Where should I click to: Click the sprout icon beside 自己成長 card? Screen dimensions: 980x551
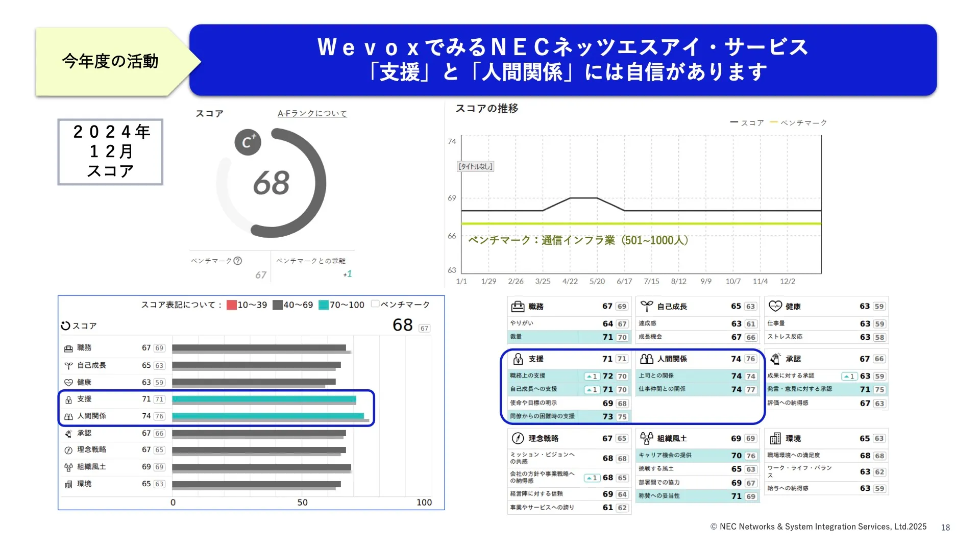pos(646,306)
